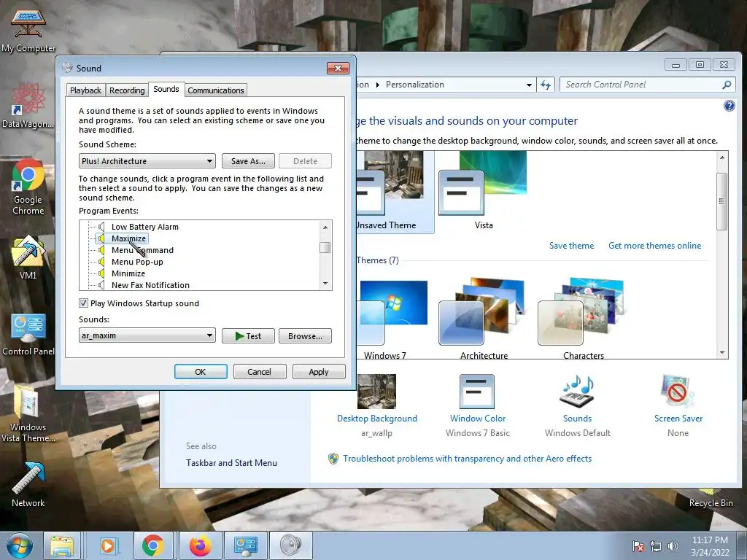Open the Recycle Bin icon
The width and height of the screenshot is (747, 560).
tap(711, 498)
